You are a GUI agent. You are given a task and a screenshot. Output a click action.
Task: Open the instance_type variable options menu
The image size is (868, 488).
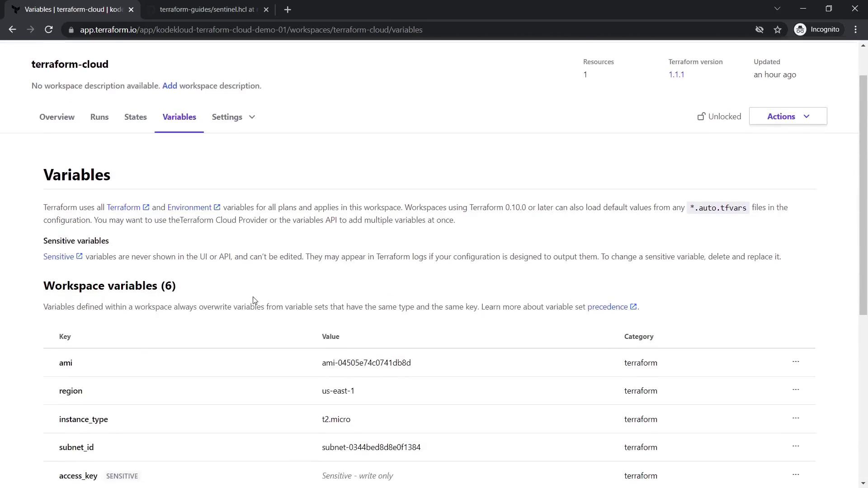point(796,418)
